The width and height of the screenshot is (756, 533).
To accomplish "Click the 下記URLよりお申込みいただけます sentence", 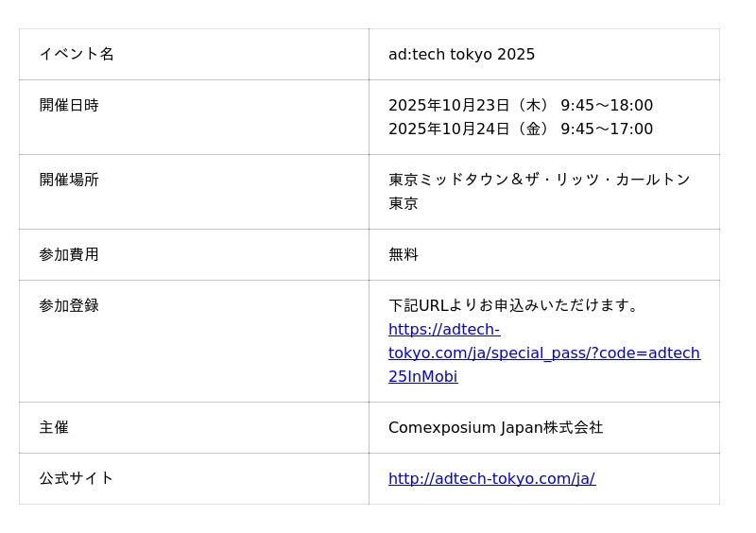I will [514, 306].
